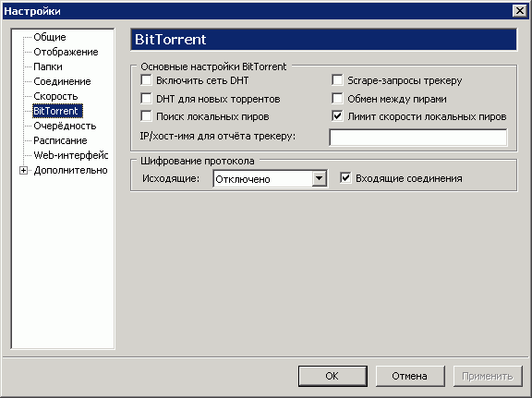Viewport: 532px width, 398px height.
Task: Select 'Очерёдность' tree item
Action: click(65, 126)
